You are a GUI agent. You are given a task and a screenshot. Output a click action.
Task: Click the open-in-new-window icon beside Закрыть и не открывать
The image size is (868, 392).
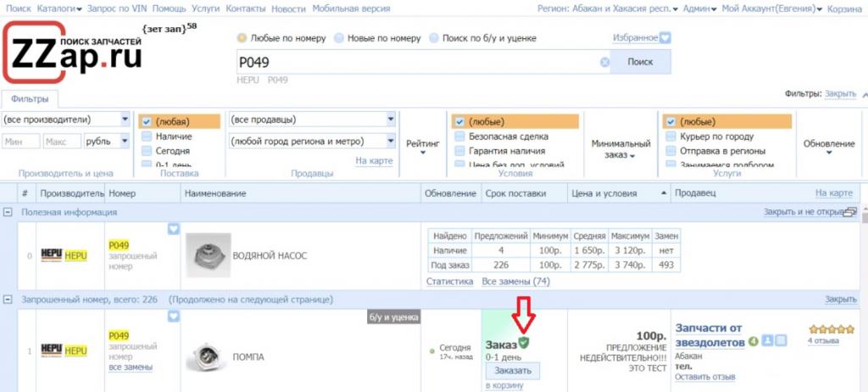click(851, 212)
